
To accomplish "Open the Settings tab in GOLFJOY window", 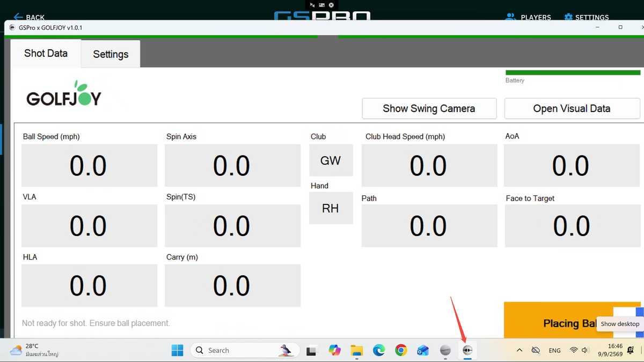I will click(111, 54).
